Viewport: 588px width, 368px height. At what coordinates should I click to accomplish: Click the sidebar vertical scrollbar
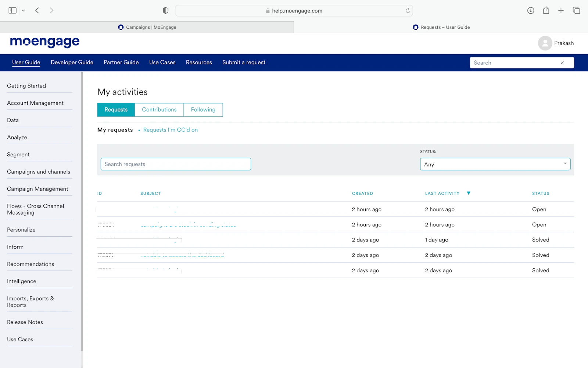(x=82, y=212)
